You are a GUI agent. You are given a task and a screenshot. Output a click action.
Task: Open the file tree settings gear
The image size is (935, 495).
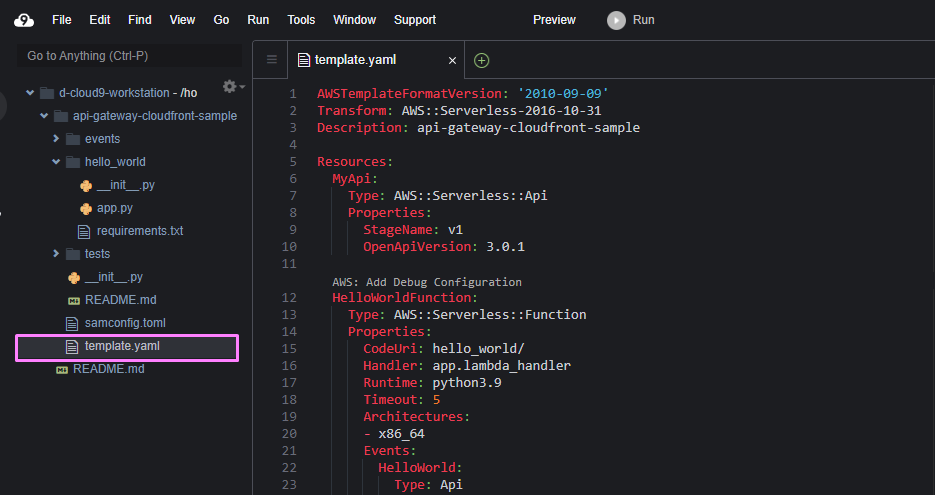[x=229, y=87]
